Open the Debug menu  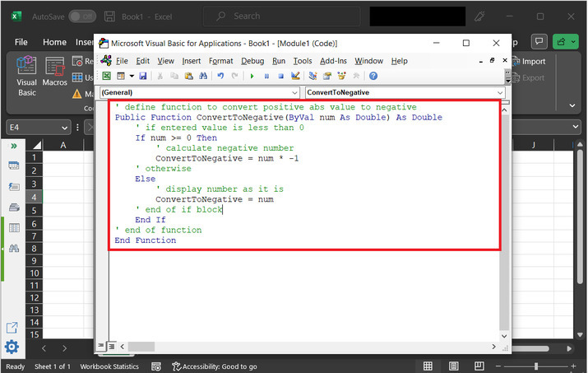[x=252, y=61]
